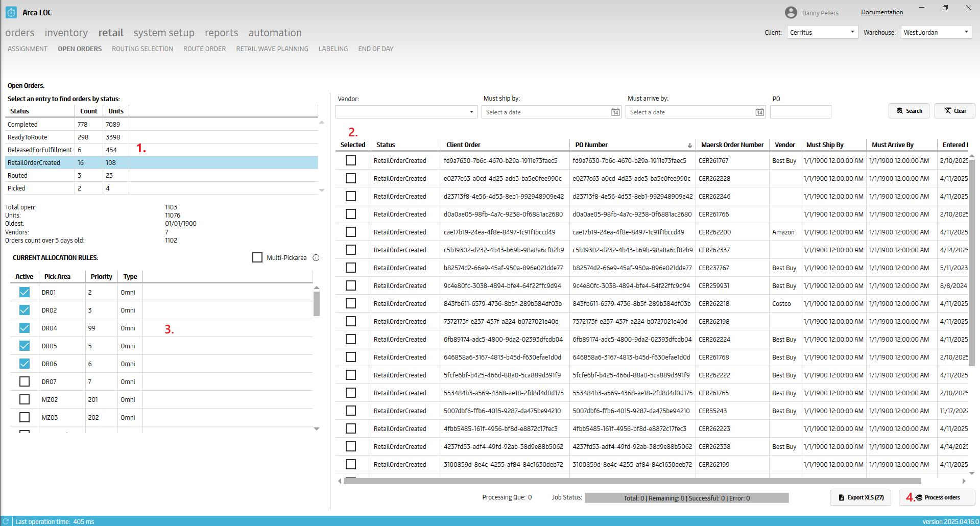This screenshot has width=980, height=526.
Task: Click the status list scroll-down arrow
Action: 322,190
